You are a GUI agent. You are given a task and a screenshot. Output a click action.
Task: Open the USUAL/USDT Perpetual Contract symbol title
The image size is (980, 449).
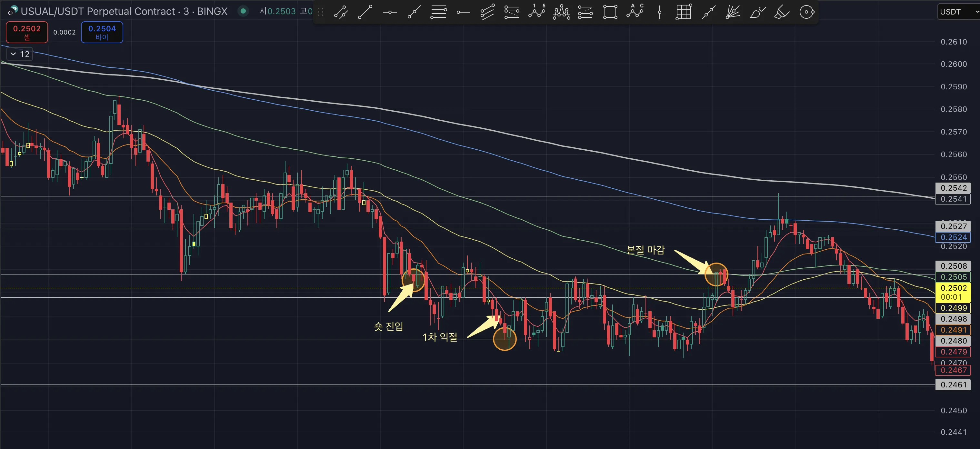[124, 11]
